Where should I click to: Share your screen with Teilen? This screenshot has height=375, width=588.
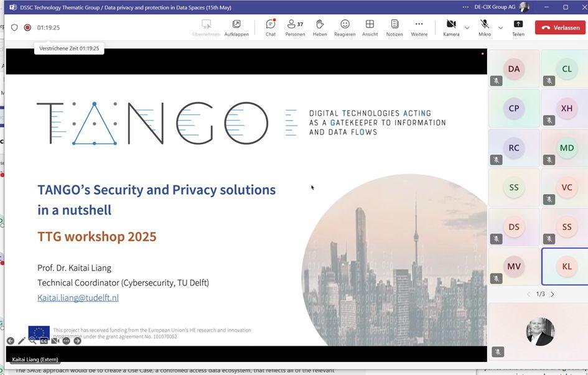tap(518, 27)
